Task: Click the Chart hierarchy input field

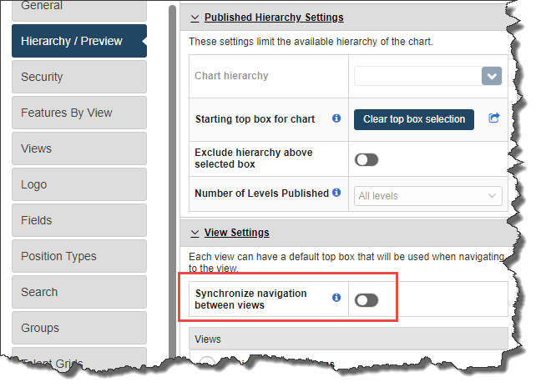Action: tap(417, 76)
